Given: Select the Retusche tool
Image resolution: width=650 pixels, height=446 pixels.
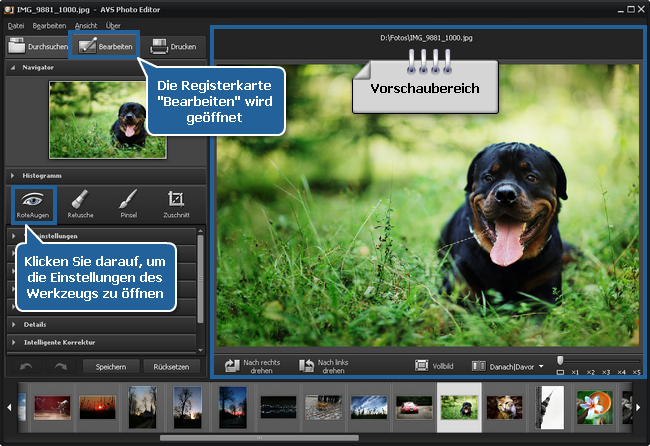Looking at the screenshot, I should tap(80, 204).
